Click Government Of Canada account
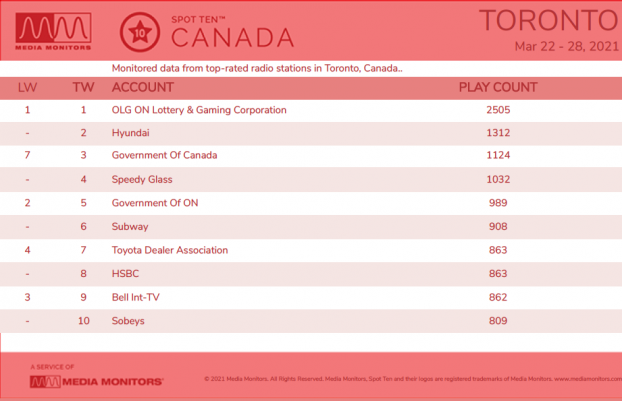 (x=164, y=155)
